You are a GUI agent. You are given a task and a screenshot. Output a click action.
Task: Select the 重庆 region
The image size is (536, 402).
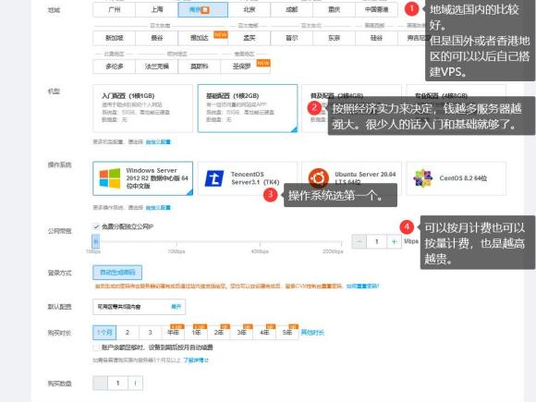(334, 10)
